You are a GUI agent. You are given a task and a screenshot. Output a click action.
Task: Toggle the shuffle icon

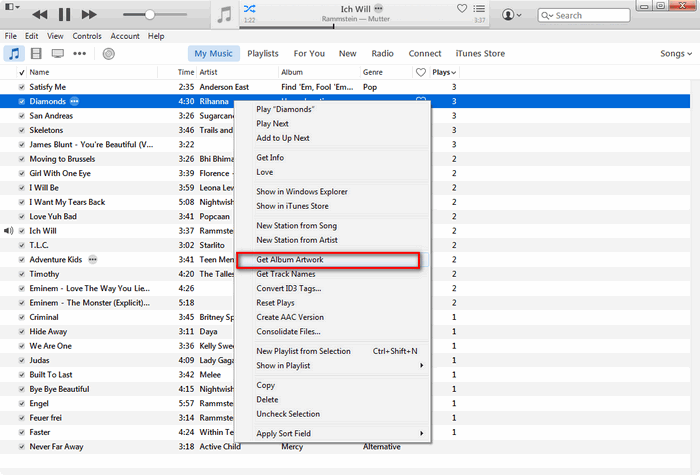coord(250,8)
